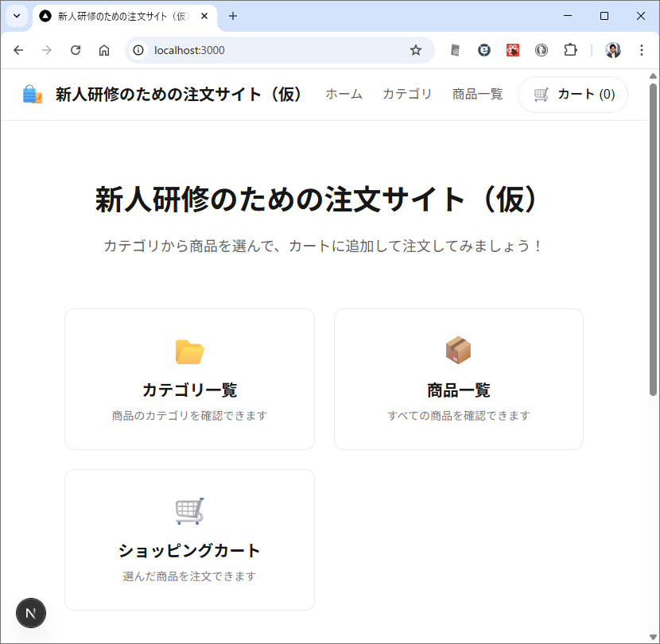The image size is (660, 644).
Task: Expand the tab search dropdown arrow
Action: tap(17, 16)
